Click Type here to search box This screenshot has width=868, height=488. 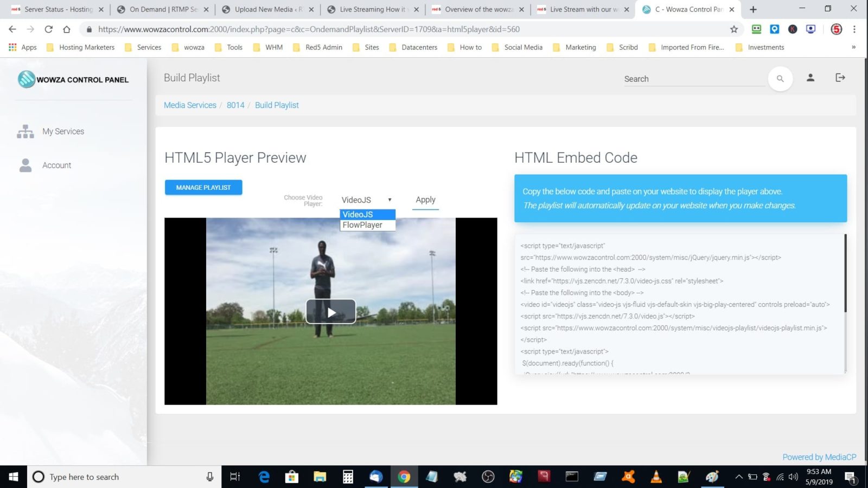click(125, 477)
